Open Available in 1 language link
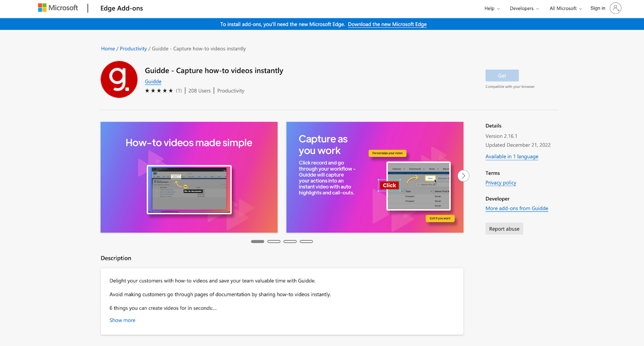The height and width of the screenshot is (346, 644). (512, 157)
